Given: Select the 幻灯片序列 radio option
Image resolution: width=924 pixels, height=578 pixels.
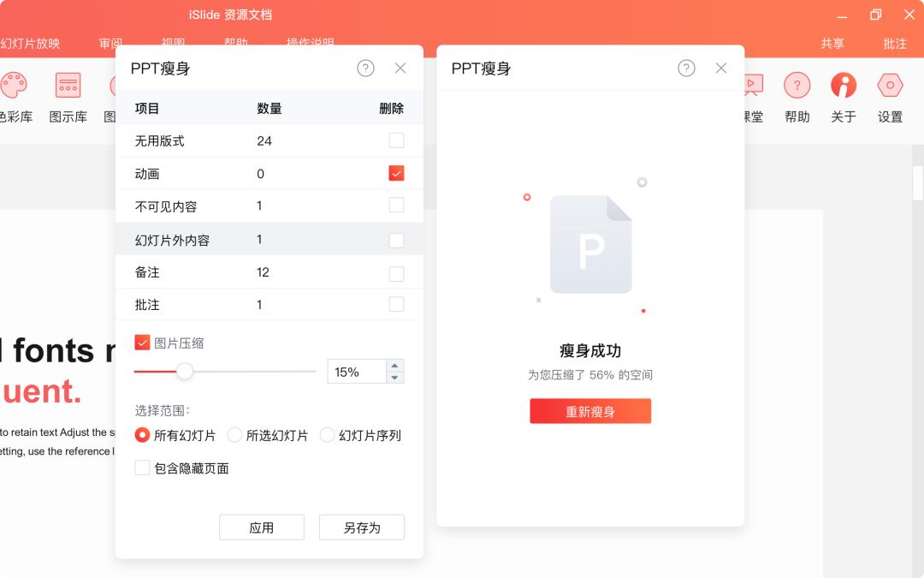Looking at the screenshot, I should 327,435.
